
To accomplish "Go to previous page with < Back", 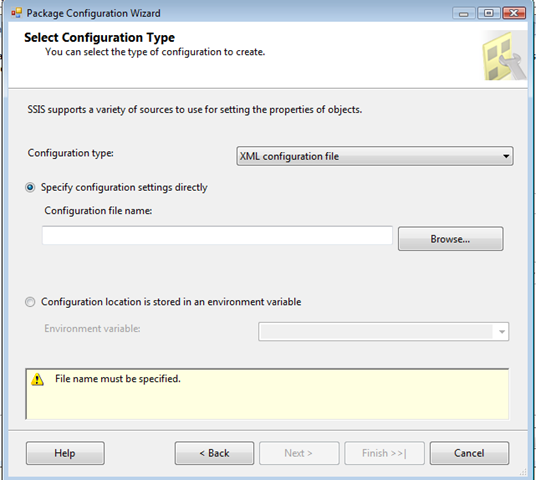I will (214, 453).
